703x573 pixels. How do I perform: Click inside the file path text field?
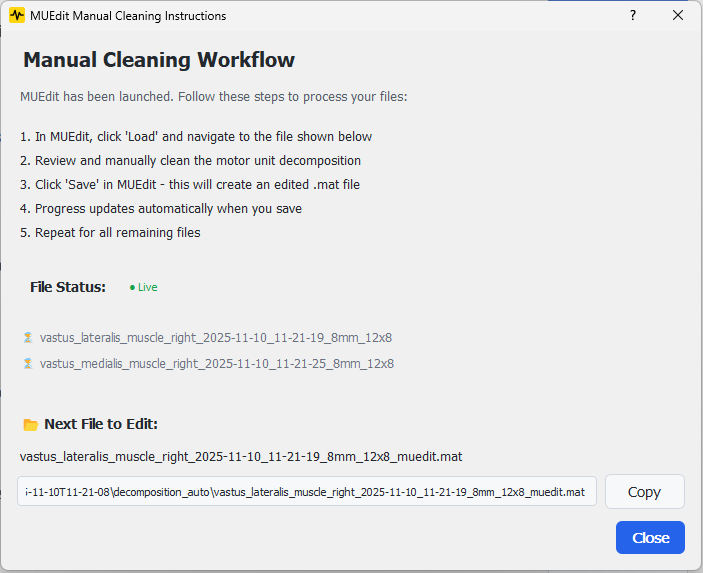point(306,492)
